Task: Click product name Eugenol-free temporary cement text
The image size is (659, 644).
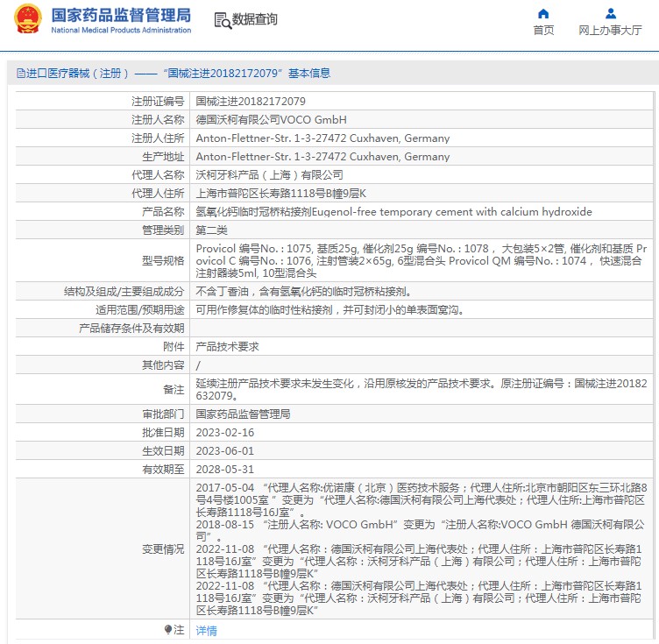Action: pyautogui.click(x=452, y=212)
